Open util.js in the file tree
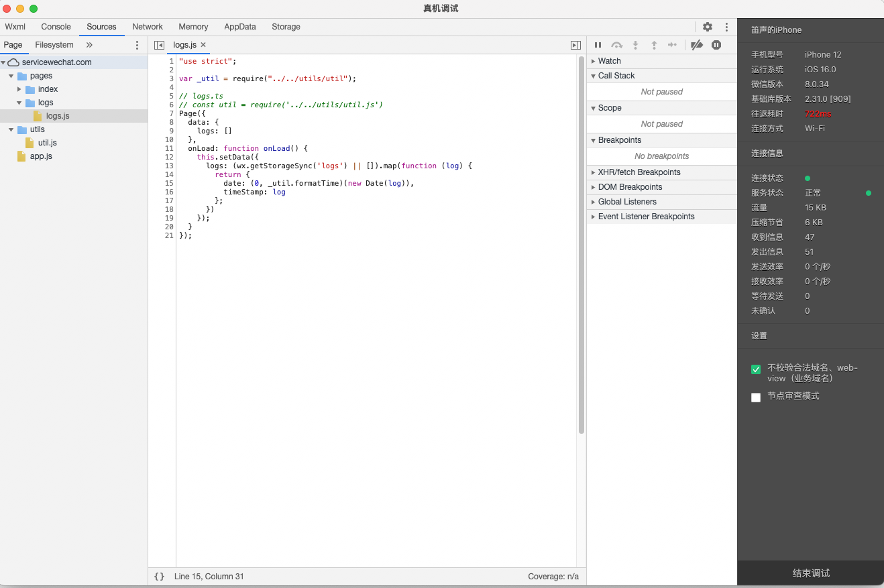The height and width of the screenshot is (588, 884). [48, 143]
